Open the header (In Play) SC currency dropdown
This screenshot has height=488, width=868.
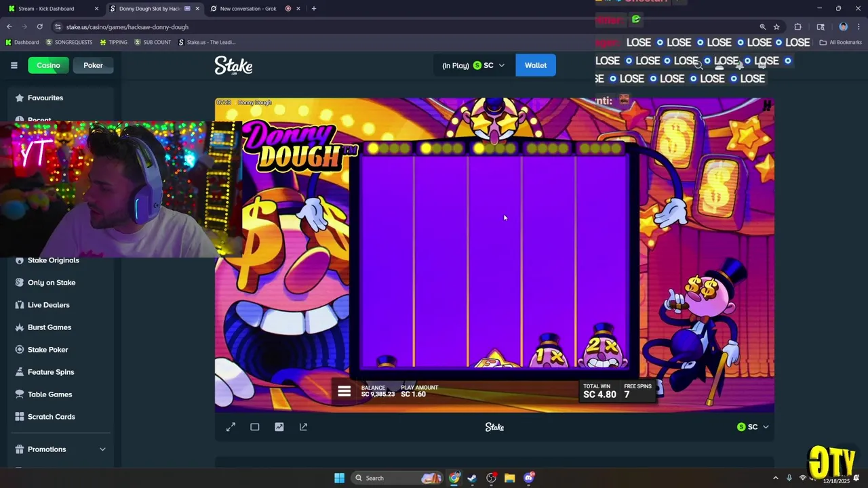[473, 65]
